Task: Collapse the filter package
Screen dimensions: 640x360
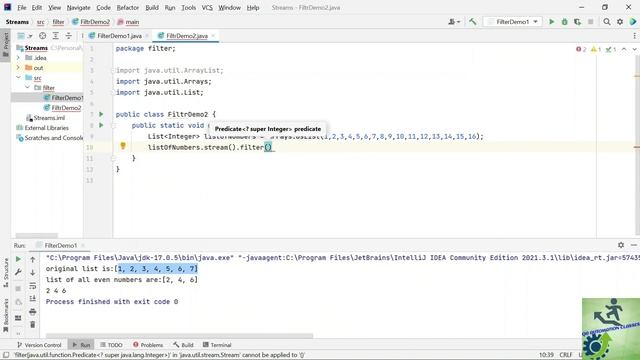Action: (27, 87)
